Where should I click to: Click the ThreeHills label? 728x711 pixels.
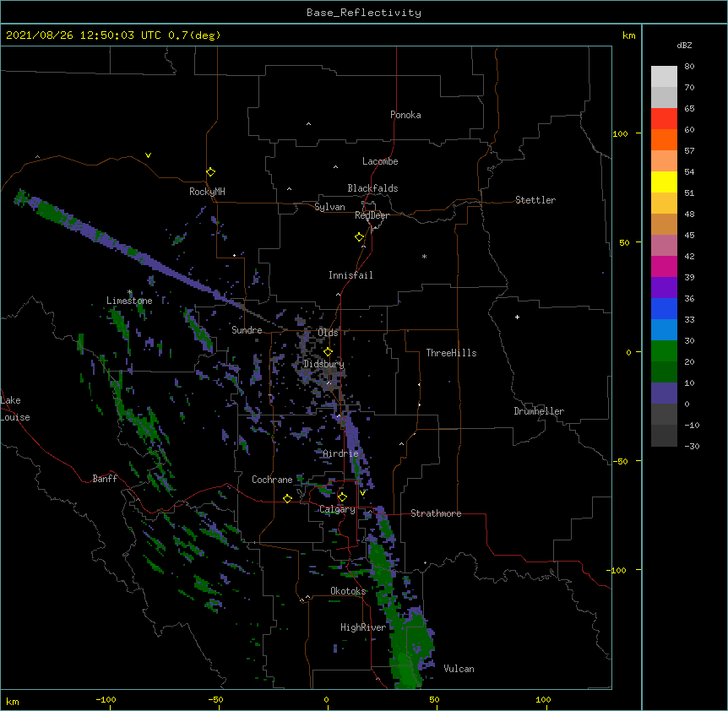451,353
